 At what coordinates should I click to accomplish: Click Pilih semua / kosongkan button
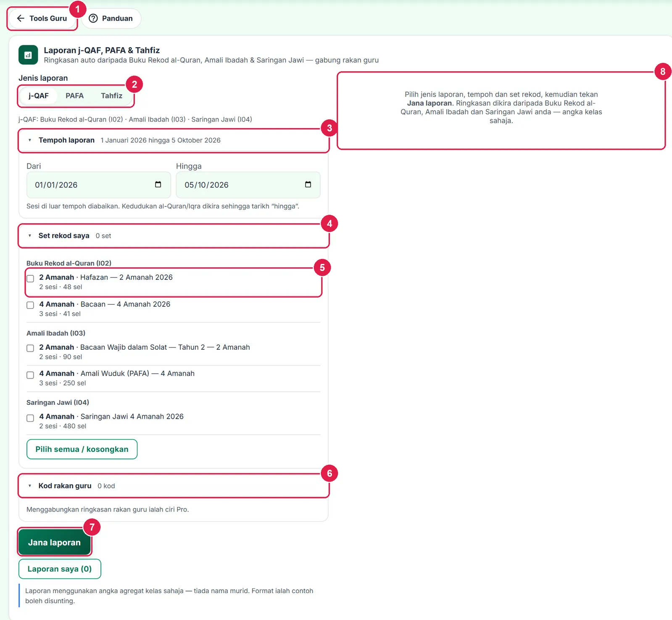click(x=82, y=449)
